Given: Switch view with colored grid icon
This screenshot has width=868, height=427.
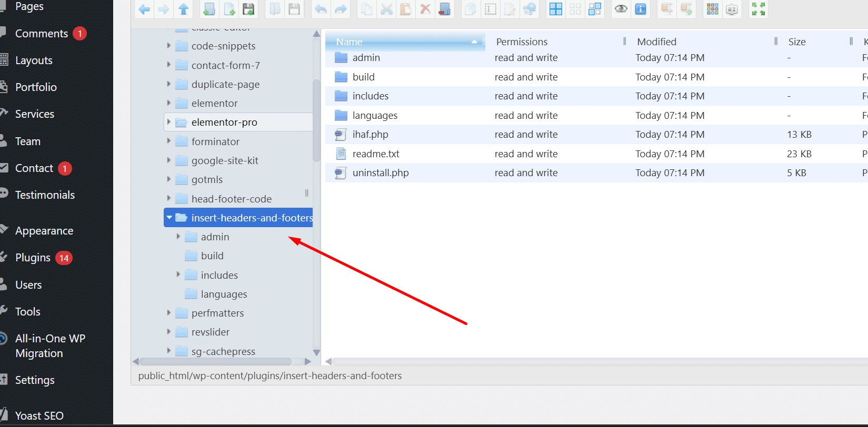Looking at the screenshot, I should [x=713, y=9].
